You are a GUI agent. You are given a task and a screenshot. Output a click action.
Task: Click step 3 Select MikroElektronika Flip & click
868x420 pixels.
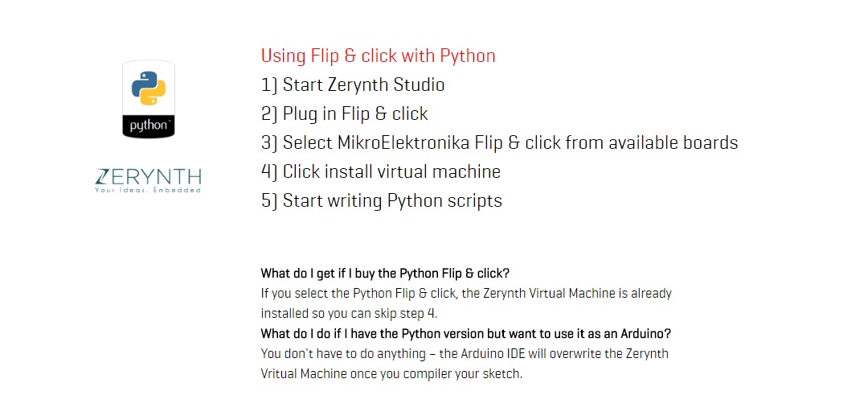(499, 142)
